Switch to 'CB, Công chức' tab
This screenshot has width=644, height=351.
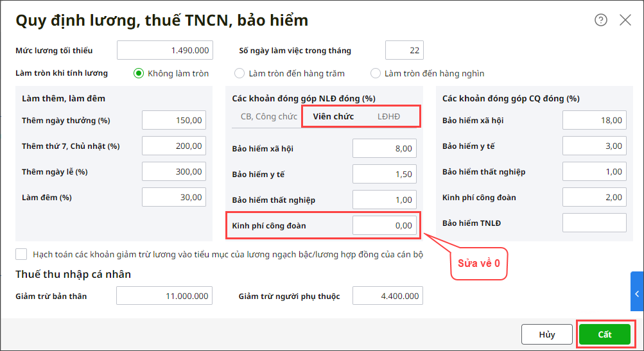pyautogui.click(x=268, y=116)
